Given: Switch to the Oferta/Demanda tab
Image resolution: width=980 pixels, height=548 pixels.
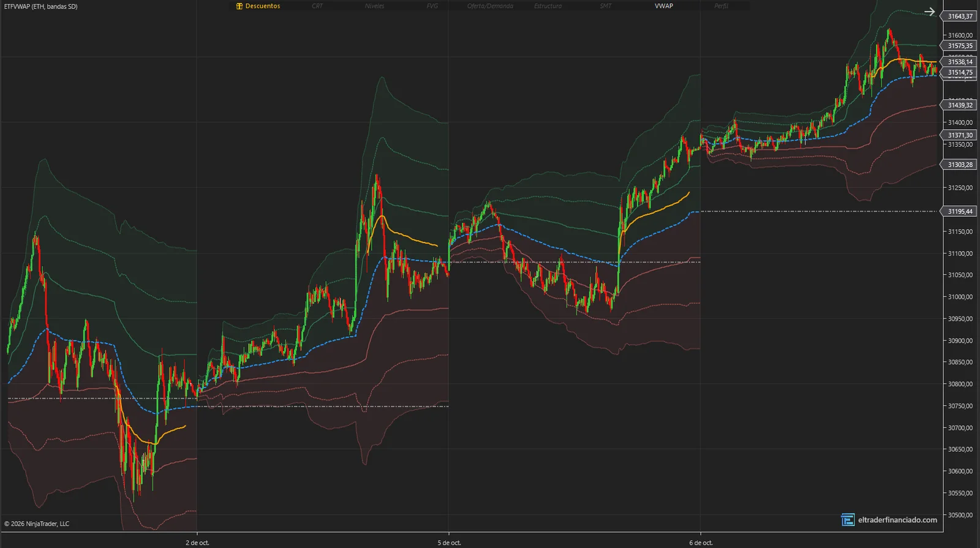Looking at the screenshot, I should point(490,6).
